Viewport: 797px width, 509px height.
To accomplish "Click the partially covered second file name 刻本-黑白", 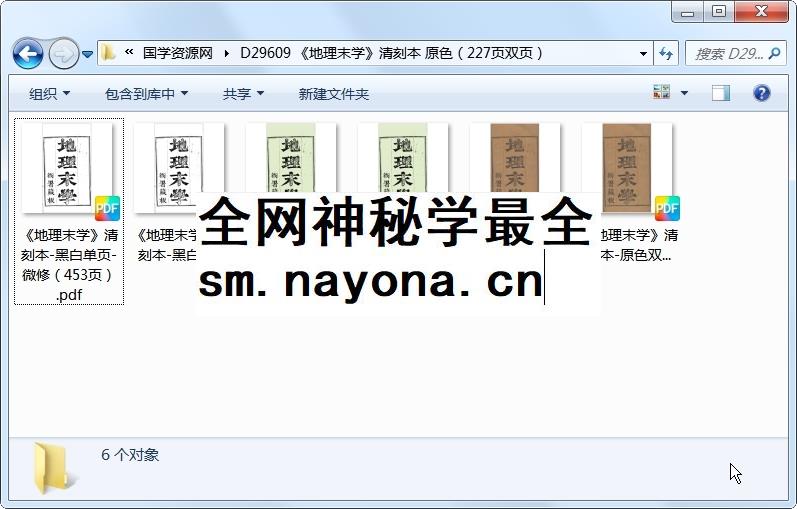I will tap(167, 245).
